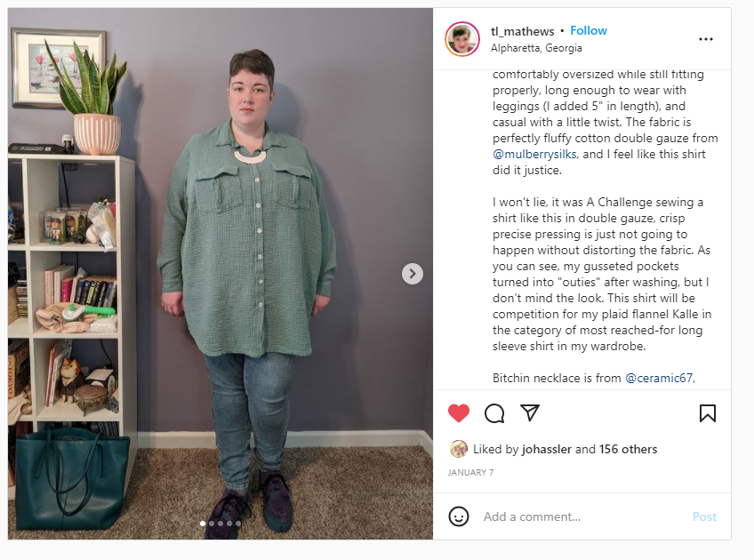The height and width of the screenshot is (560, 754).
Task: Save the post with the bookmark icon
Action: coord(708,413)
